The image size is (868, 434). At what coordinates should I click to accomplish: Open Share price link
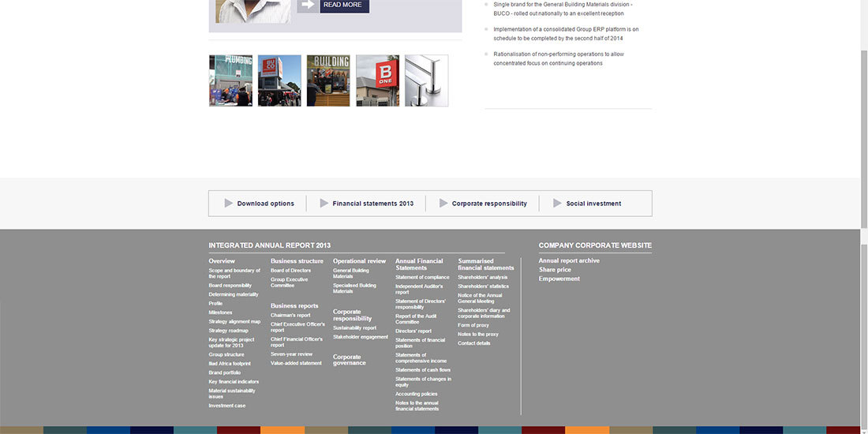pos(556,270)
